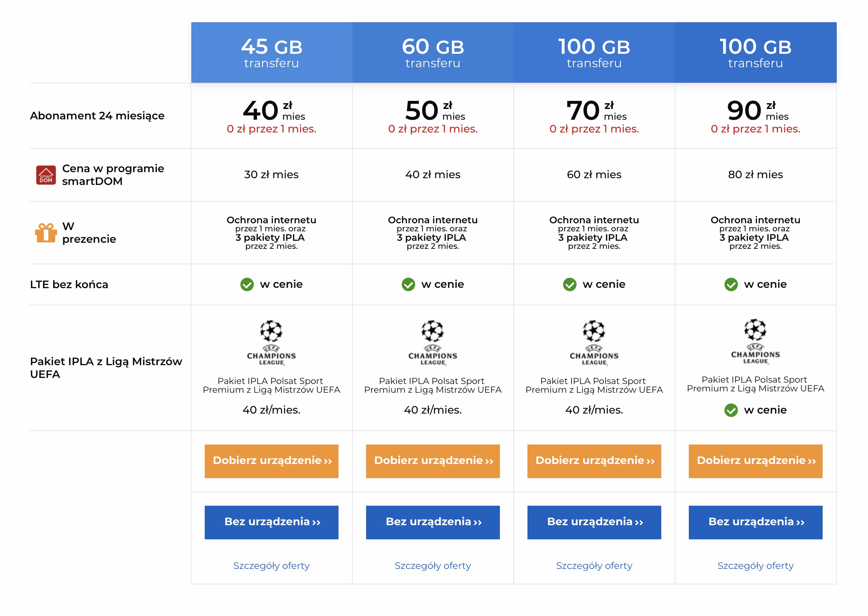Select the 45 GB transferu header

coord(272,52)
